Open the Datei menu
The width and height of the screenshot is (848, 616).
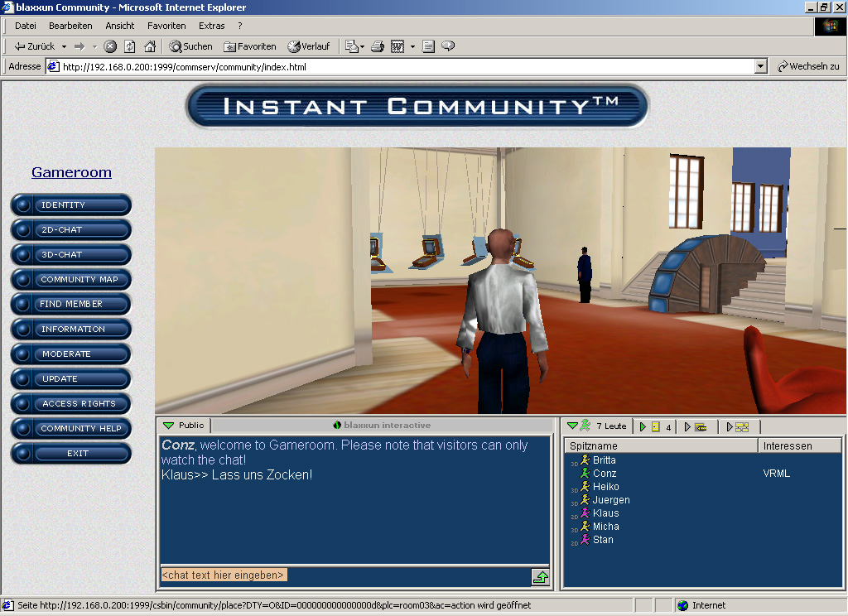point(26,26)
